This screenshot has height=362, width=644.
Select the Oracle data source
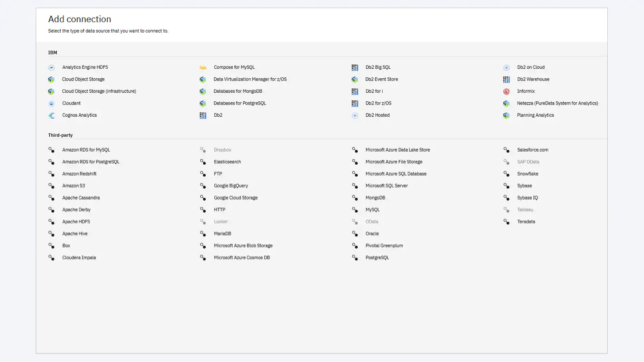tap(372, 233)
